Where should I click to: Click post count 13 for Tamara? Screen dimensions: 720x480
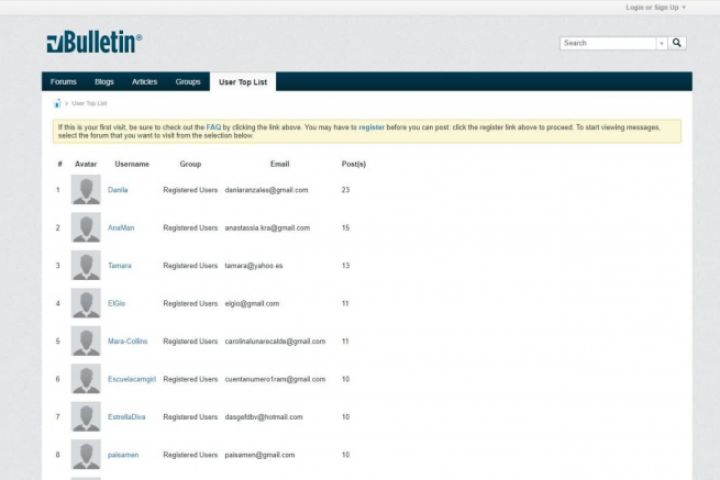(346, 265)
